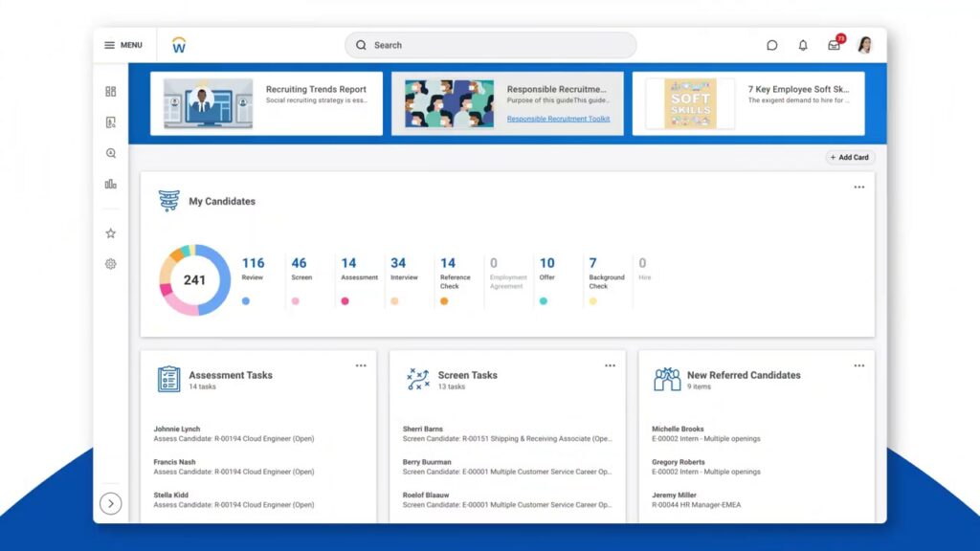Open the bar chart sidebar icon
The image size is (980, 551).
(111, 184)
